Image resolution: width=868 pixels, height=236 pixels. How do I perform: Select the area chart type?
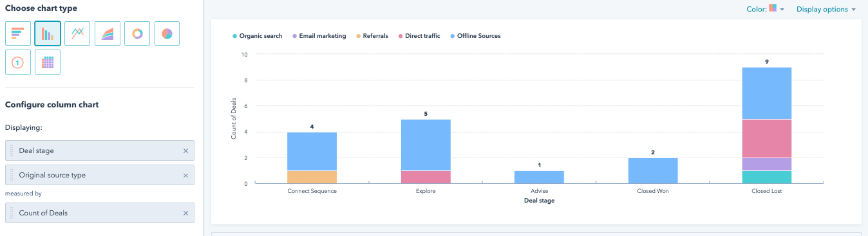(108, 33)
